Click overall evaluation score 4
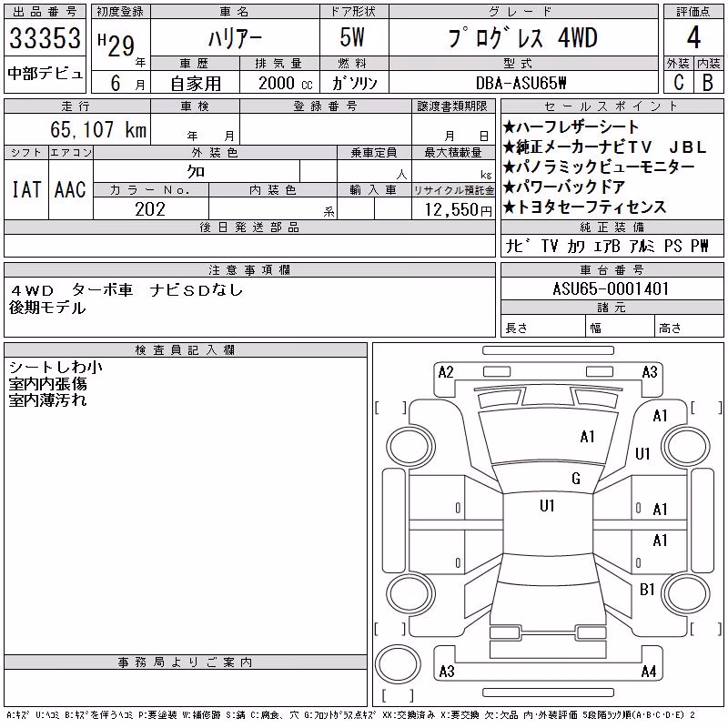728x728 pixels. click(693, 37)
